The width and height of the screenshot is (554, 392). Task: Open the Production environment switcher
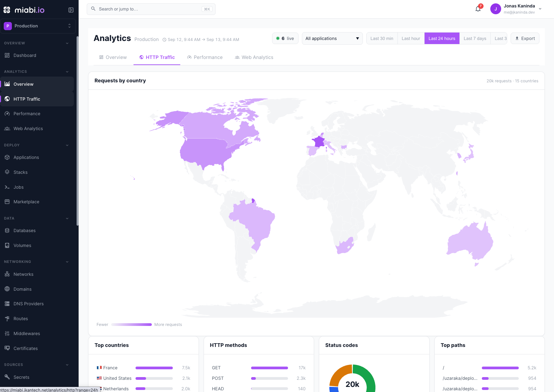tap(38, 26)
